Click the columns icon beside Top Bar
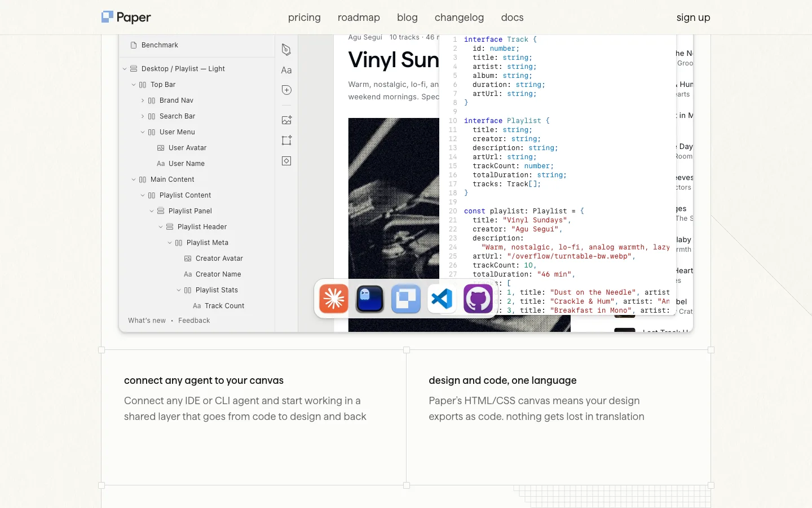The height and width of the screenshot is (508, 812). click(143, 85)
